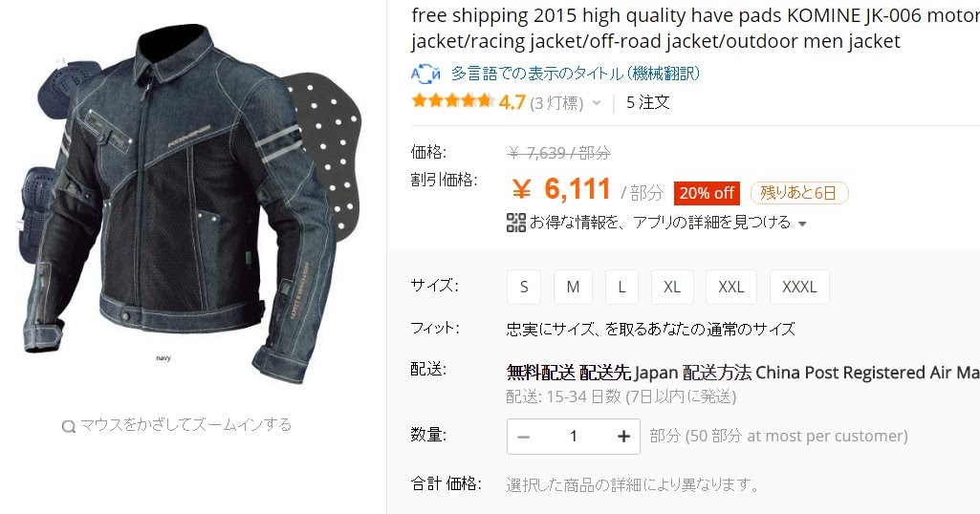Expand the rating breakdown arrow next to 4.7

click(597, 103)
